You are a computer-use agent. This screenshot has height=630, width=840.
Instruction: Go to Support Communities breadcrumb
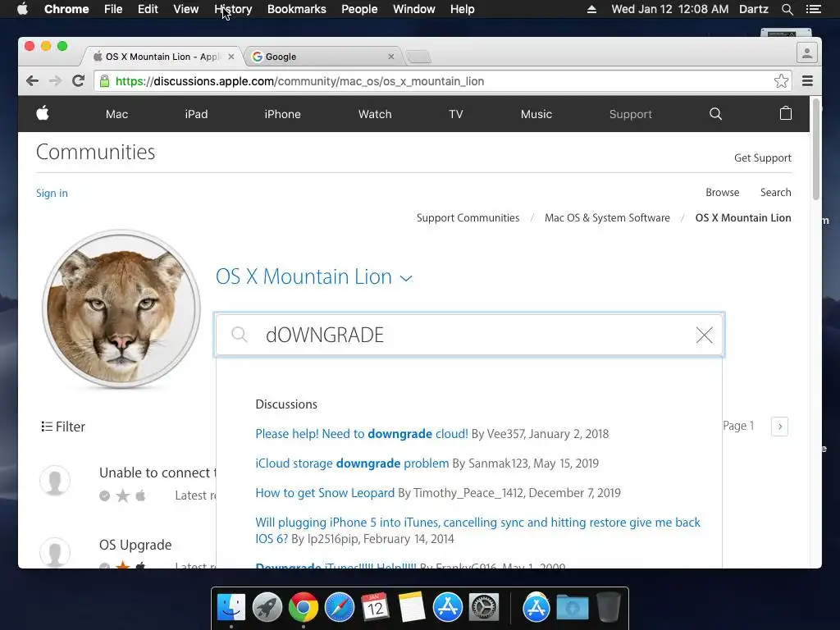coord(468,217)
